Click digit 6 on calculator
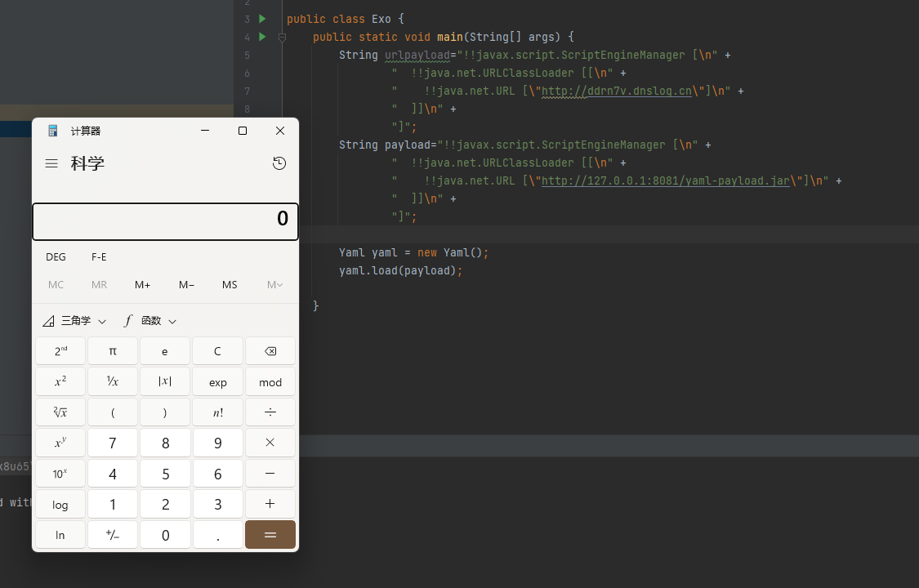Screen dimensions: 919x588 (217, 473)
